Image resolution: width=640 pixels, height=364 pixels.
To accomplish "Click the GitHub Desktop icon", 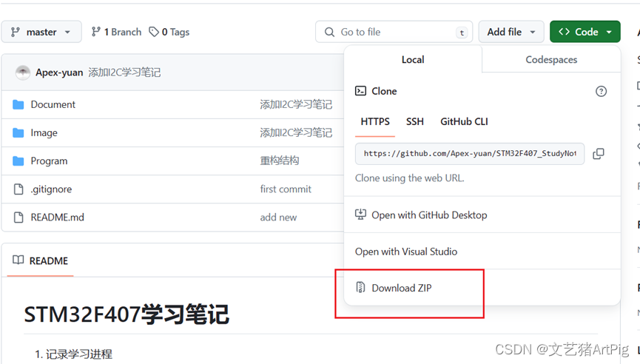I will click(360, 215).
